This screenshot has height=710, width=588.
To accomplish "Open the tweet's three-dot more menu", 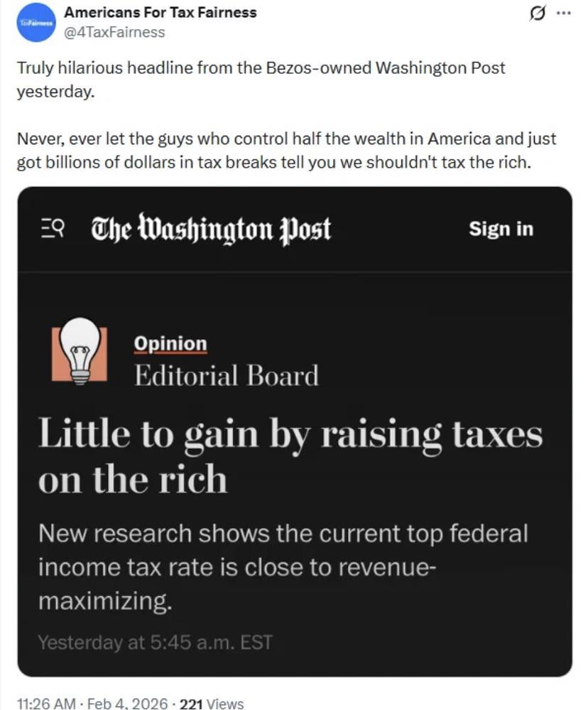I will pyautogui.click(x=565, y=15).
